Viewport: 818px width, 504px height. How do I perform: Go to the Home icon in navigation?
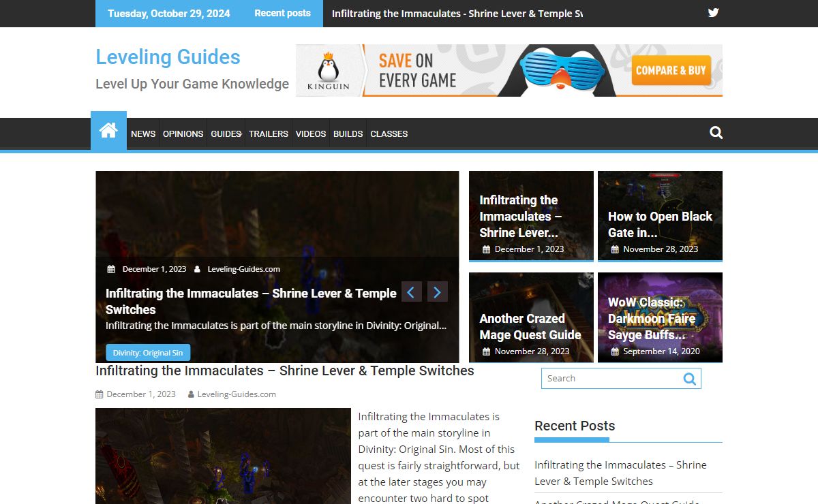tap(108, 131)
